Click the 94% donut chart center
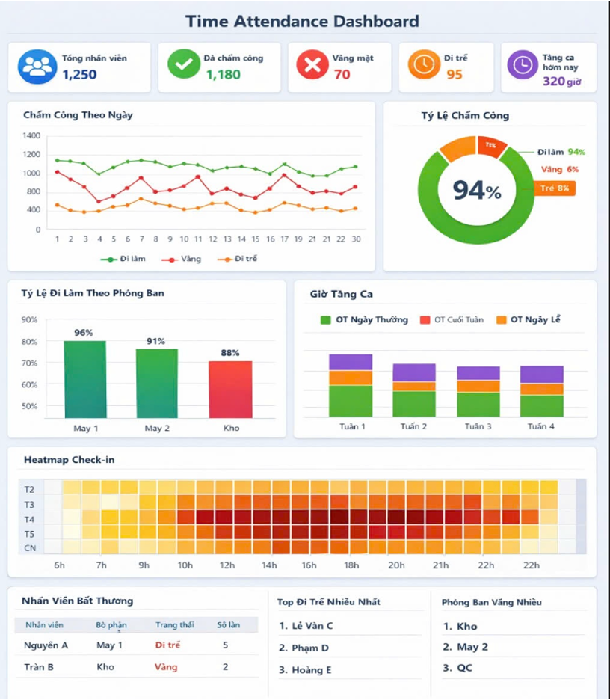 [x=477, y=190]
